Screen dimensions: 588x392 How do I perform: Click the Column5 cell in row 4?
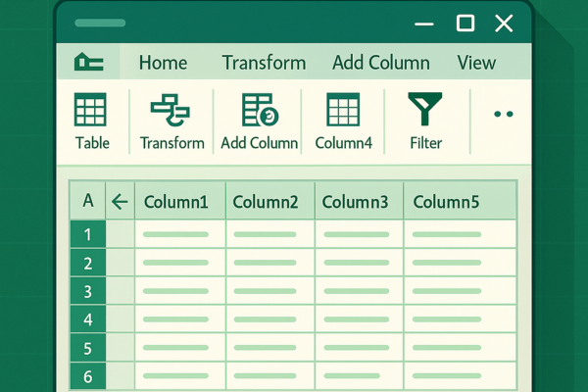tap(461, 319)
